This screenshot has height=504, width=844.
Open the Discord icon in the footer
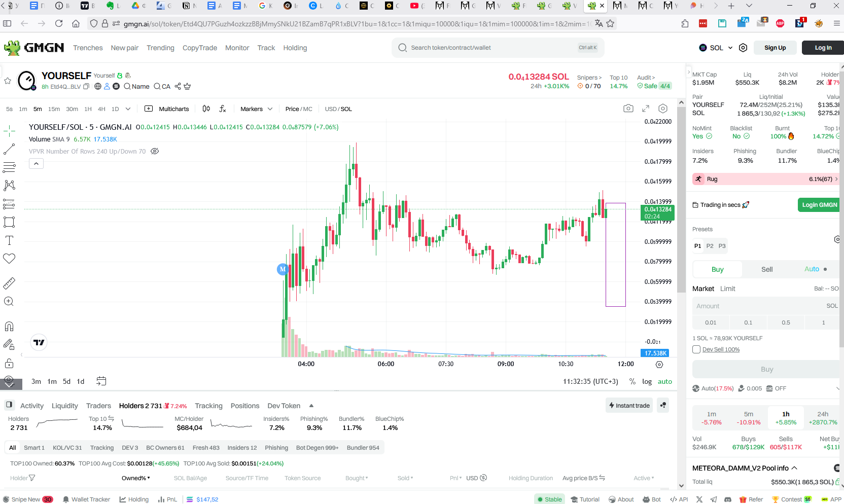728,499
